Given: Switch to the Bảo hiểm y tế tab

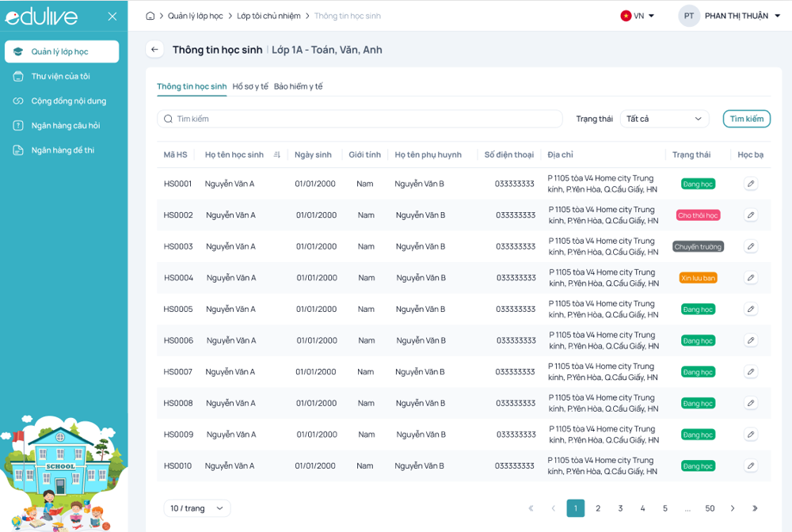Looking at the screenshot, I should pos(299,86).
